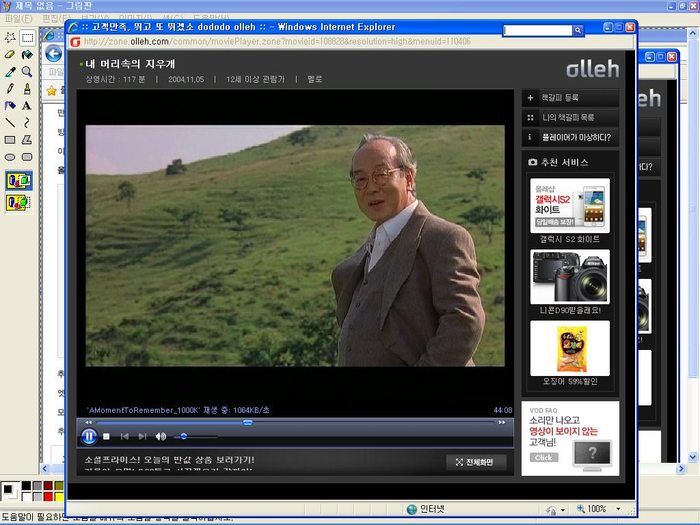
Task: Open 나의 책갈피 목록 bookmark list
Action: point(570,117)
